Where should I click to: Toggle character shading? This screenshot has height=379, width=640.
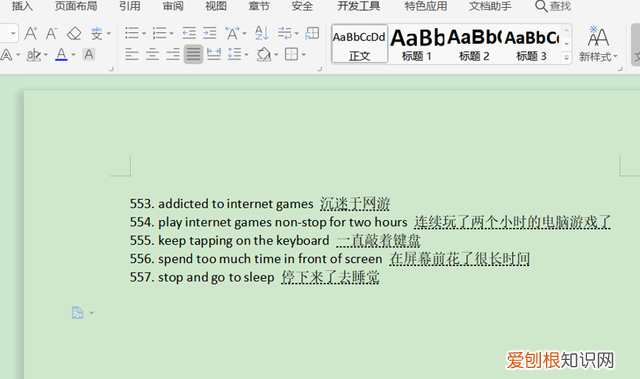pyautogui.click(x=89, y=54)
